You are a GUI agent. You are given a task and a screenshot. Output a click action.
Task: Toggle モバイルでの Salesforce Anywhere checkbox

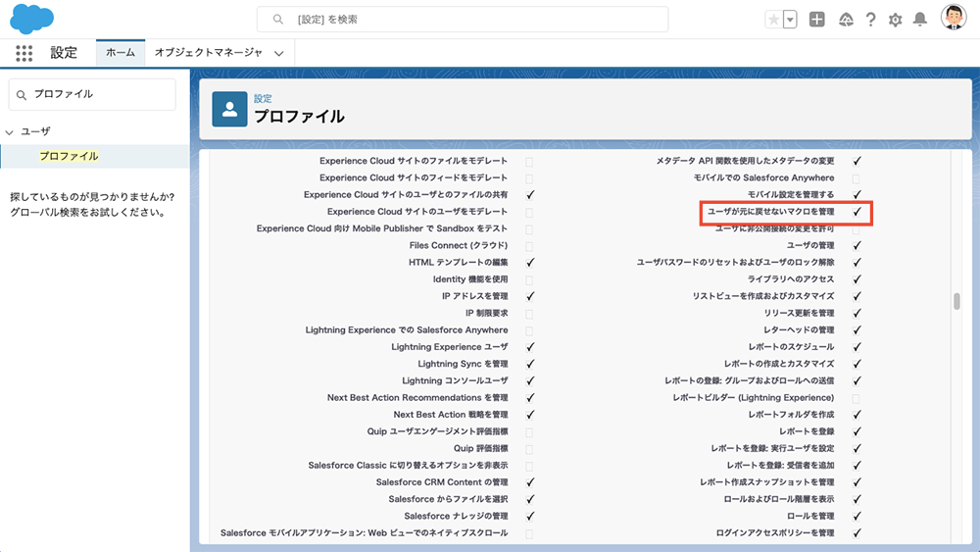tap(857, 178)
